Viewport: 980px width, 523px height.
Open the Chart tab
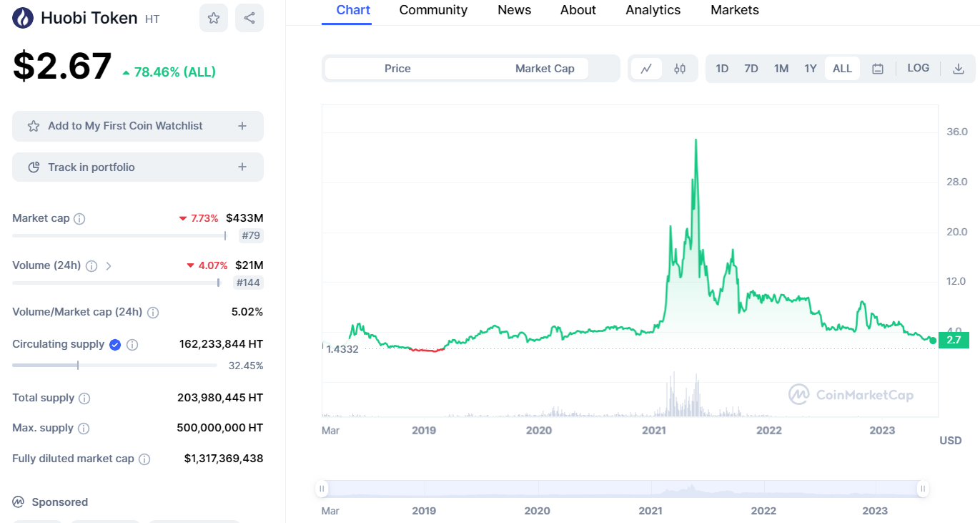pyautogui.click(x=353, y=10)
